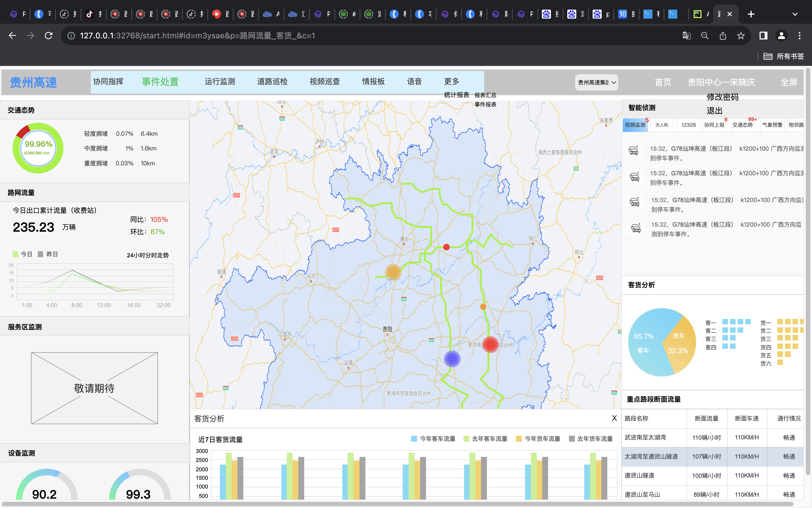Toggle 今年货车流量 legend item
The width and height of the screenshot is (812, 508).
pos(538,439)
